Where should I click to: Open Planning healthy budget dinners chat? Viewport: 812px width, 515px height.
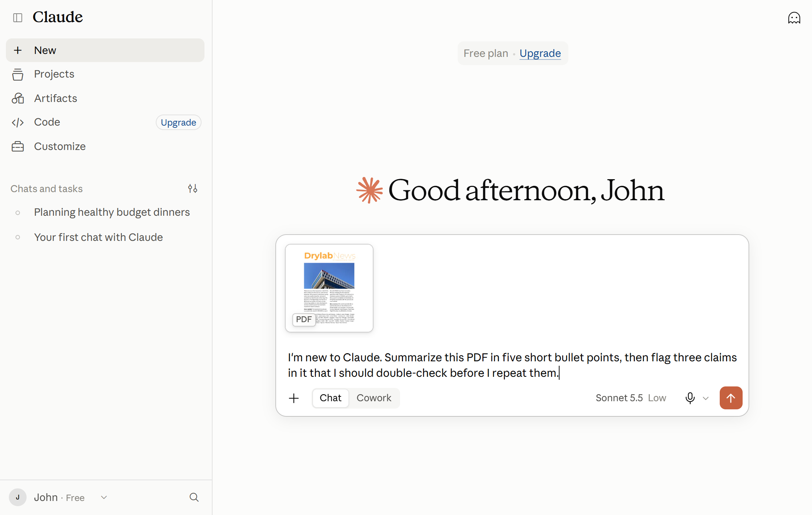click(105, 212)
